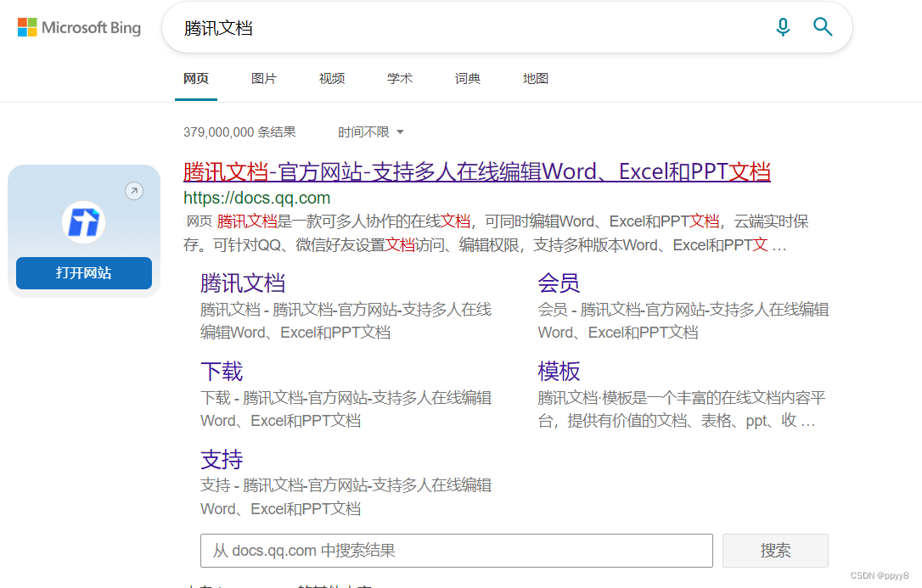Open the 腾讯文档 sitelink
The image size is (922, 588).
[243, 283]
